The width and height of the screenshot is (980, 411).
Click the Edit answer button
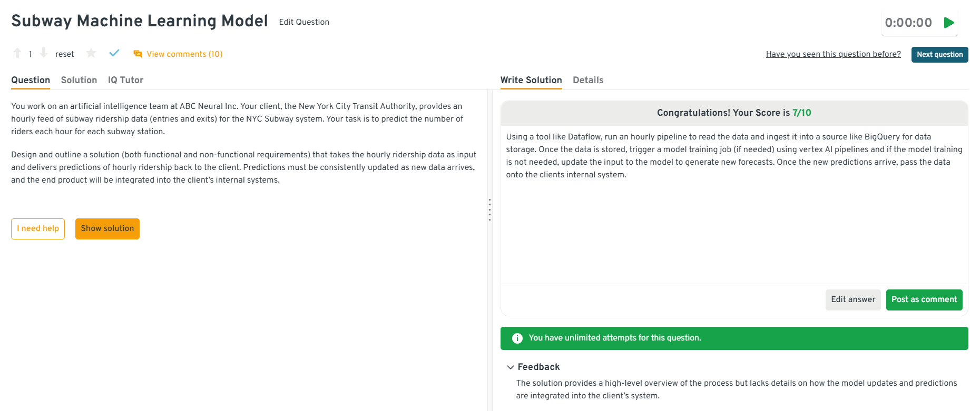(x=853, y=300)
